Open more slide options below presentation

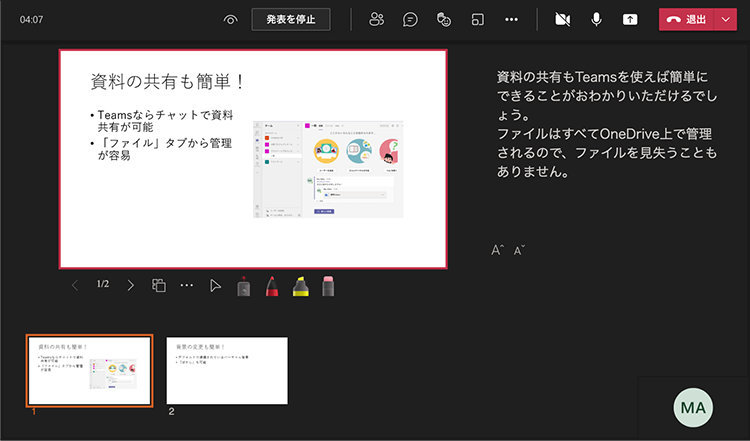187,286
